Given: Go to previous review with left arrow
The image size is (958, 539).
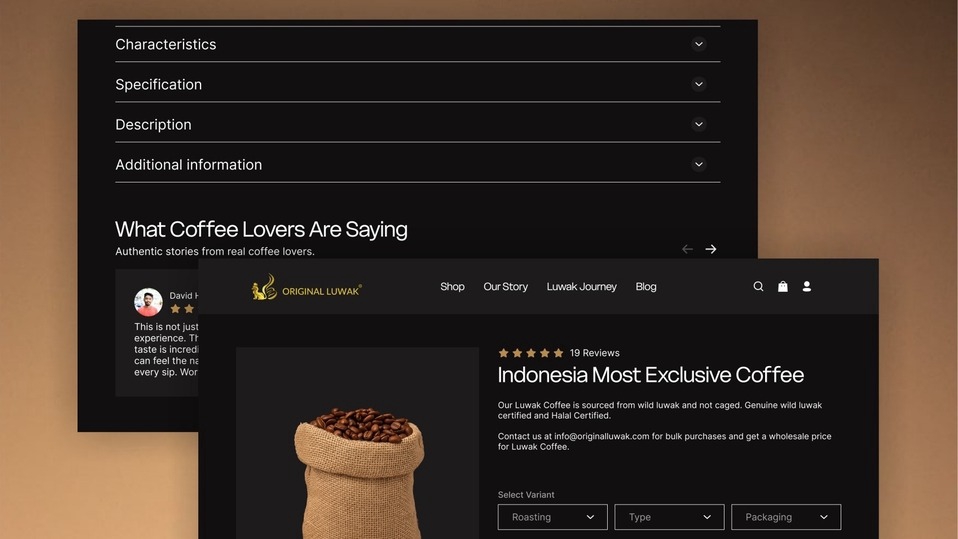Looking at the screenshot, I should 687,249.
